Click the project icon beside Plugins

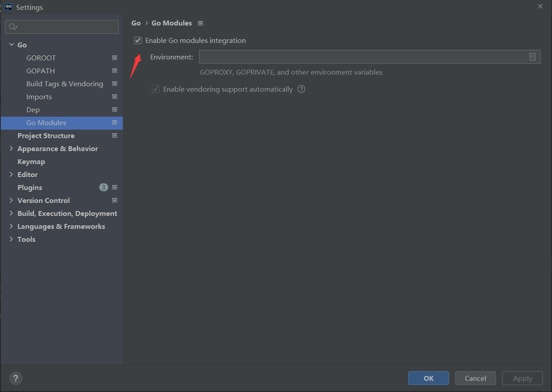[114, 187]
